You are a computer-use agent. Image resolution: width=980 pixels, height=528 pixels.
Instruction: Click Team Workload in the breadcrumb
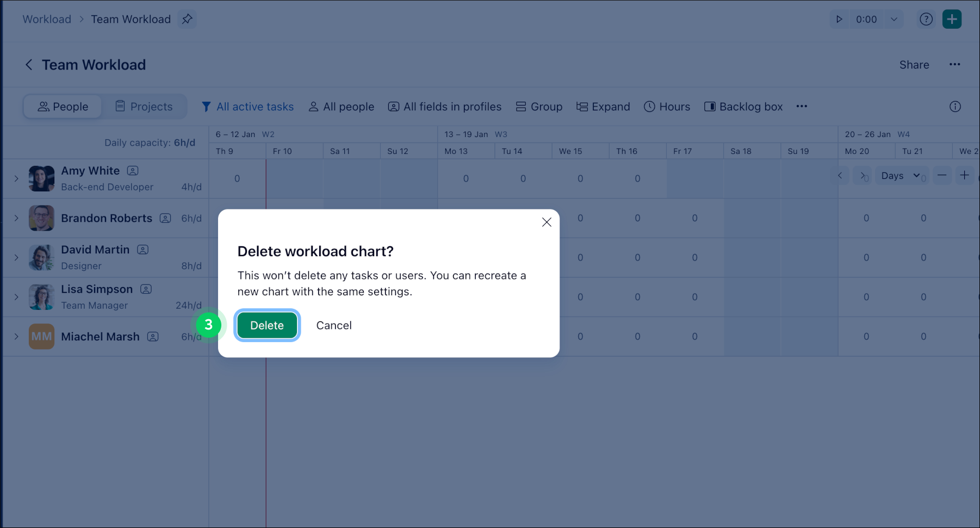pyautogui.click(x=131, y=19)
